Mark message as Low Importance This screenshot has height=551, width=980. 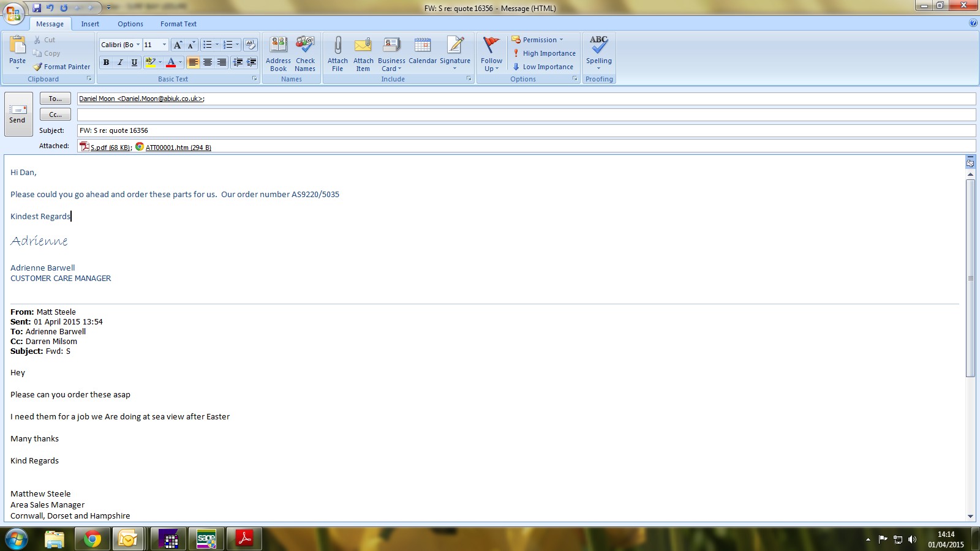tap(543, 67)
